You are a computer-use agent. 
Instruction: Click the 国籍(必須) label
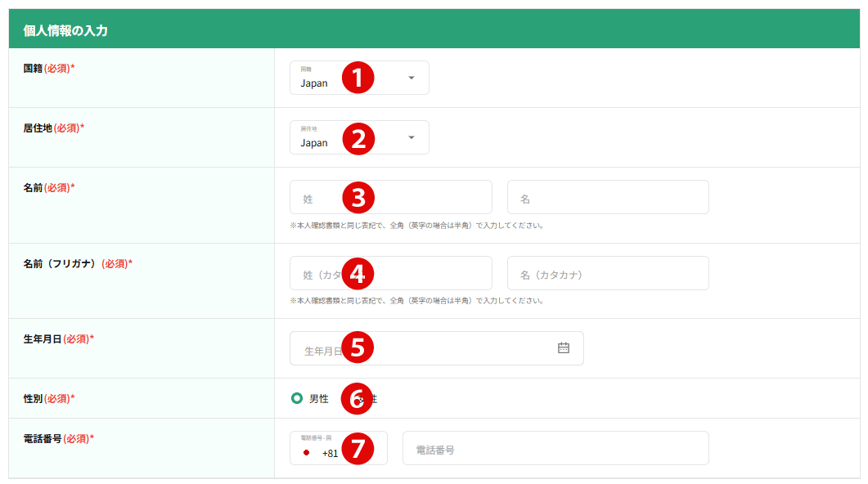tap(49, 69)
